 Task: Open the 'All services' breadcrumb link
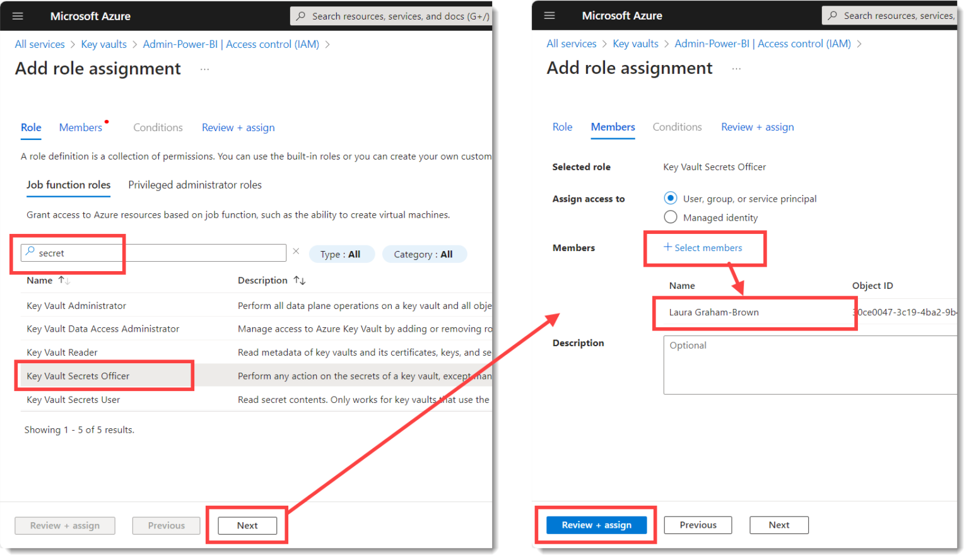[39, 44]
